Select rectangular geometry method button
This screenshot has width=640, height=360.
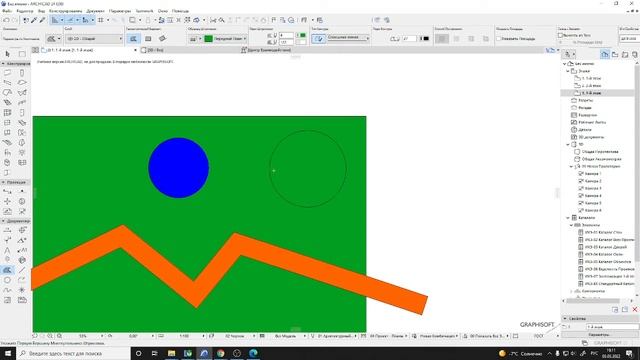tap(148, 39)
